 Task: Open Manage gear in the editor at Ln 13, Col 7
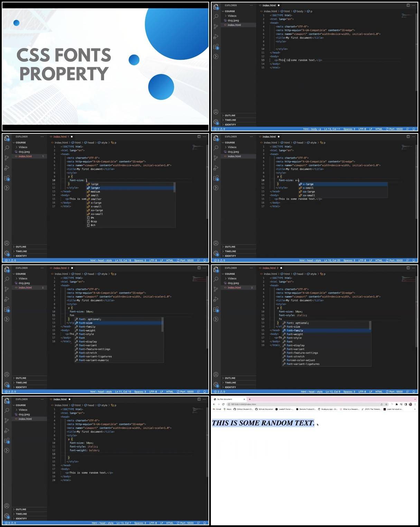[x=7, y=516]
